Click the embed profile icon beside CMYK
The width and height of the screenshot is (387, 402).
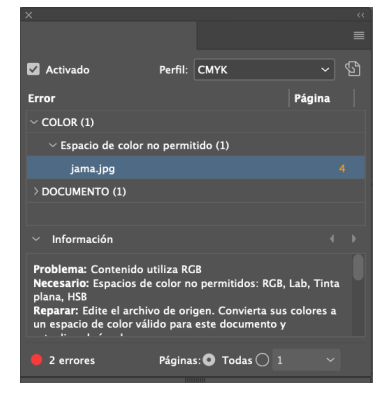point(352,69)
